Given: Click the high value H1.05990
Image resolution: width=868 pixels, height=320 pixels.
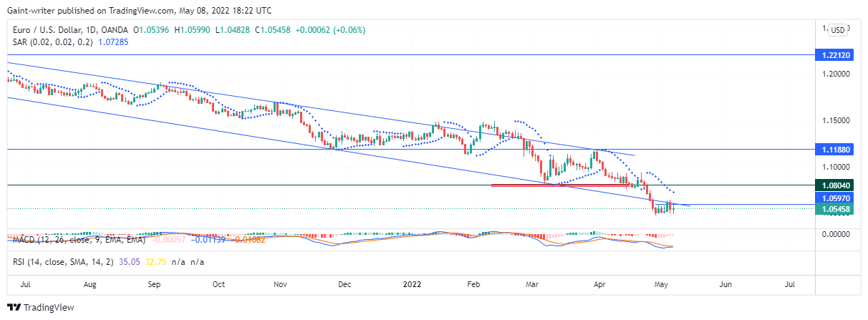Looking at the screenshot, I should pyautogui.click(x=193, y=30).
